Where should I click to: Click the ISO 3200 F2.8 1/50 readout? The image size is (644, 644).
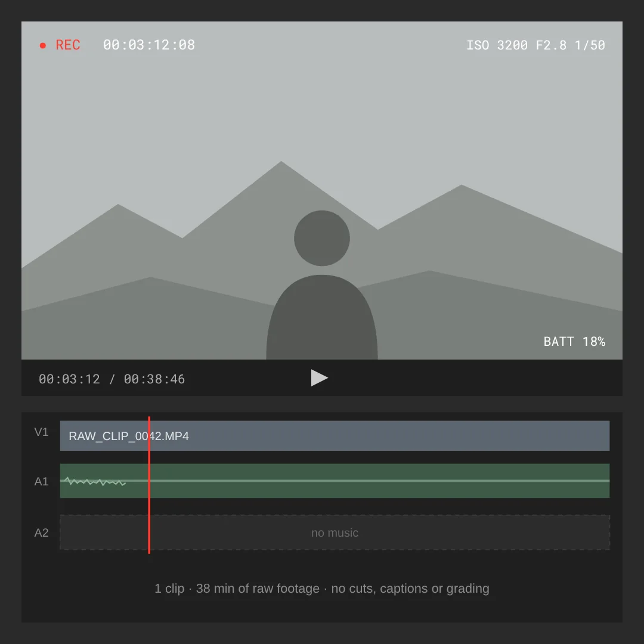pyautogui.click(x=535, y=45)
